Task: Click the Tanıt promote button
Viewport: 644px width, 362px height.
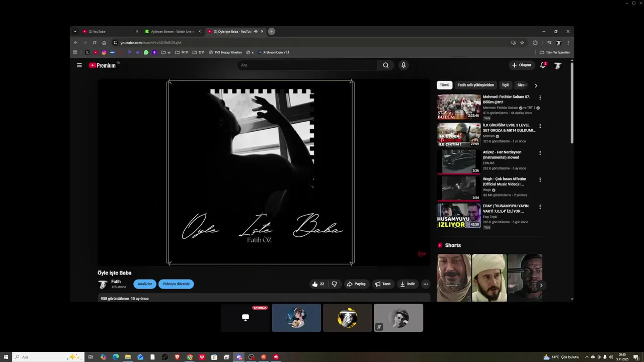Action: (383, 284)
